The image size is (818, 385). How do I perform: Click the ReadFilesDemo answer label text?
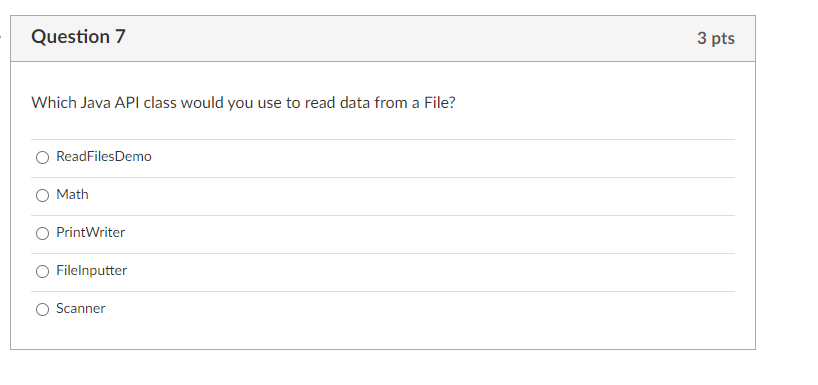tap(104, 157)
